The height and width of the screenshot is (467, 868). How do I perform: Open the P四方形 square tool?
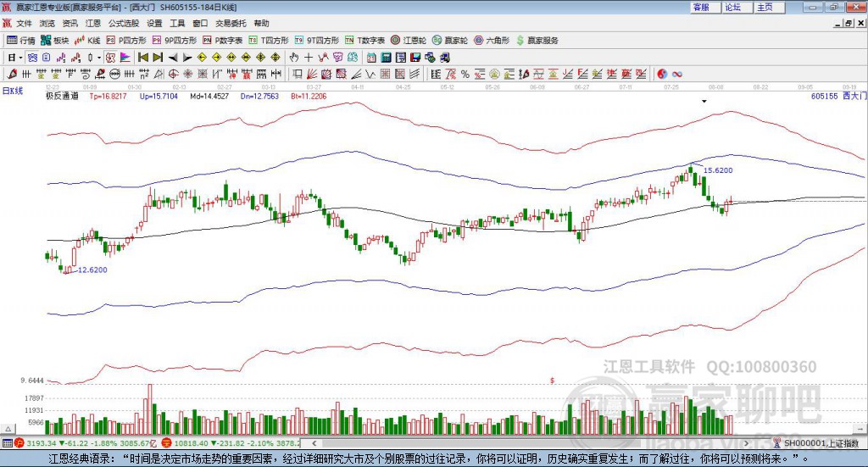tap(126, 41)
